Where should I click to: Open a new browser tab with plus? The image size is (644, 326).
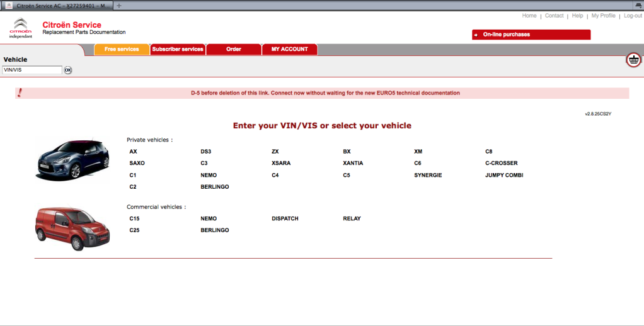click(x=118, y=6)
